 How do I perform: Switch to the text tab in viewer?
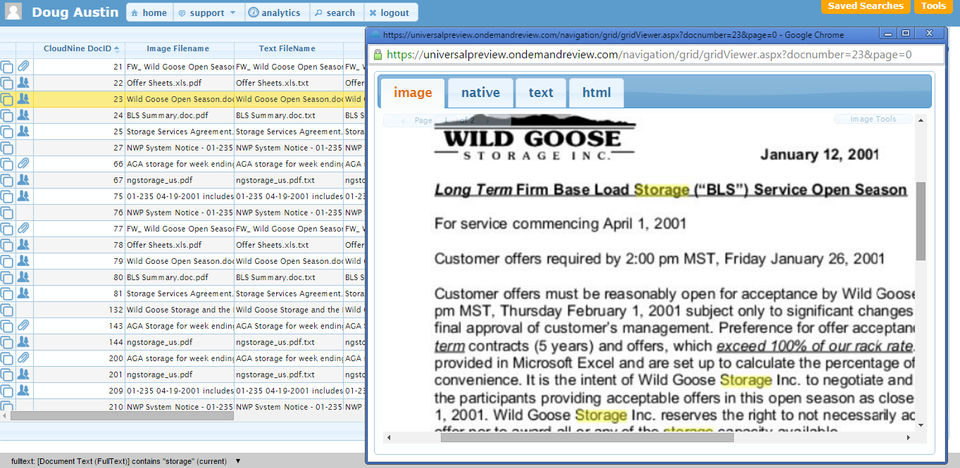point(541,93)
